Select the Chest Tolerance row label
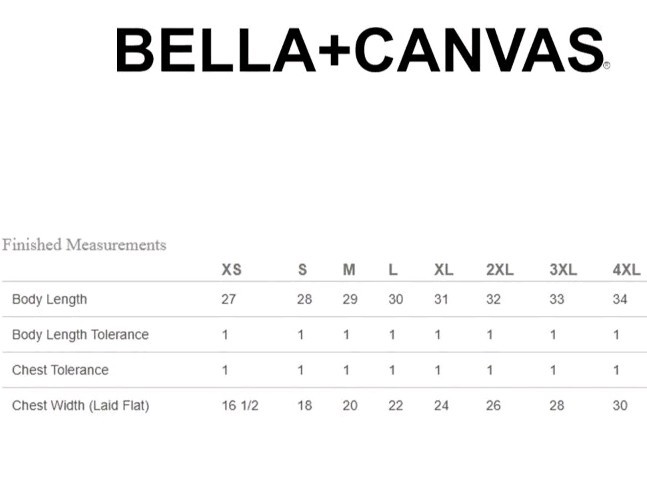The height and width of the screenshot is (500, 647). click(60, 370)
